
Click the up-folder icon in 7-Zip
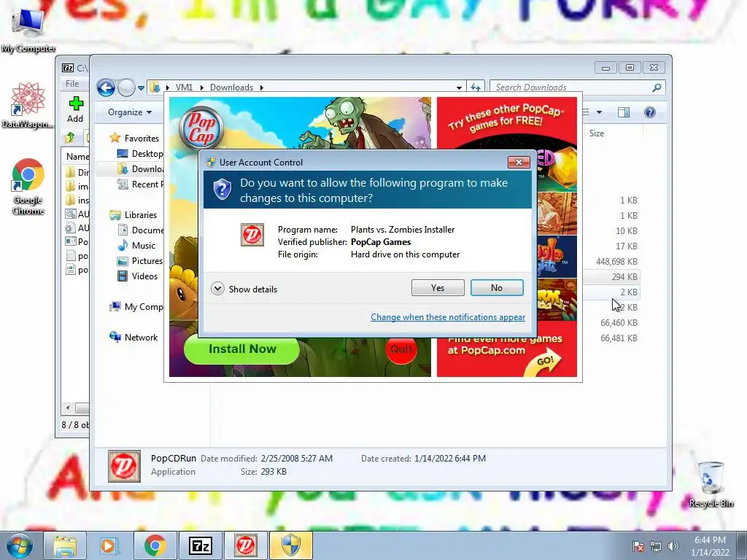click(x=70, y=138)
